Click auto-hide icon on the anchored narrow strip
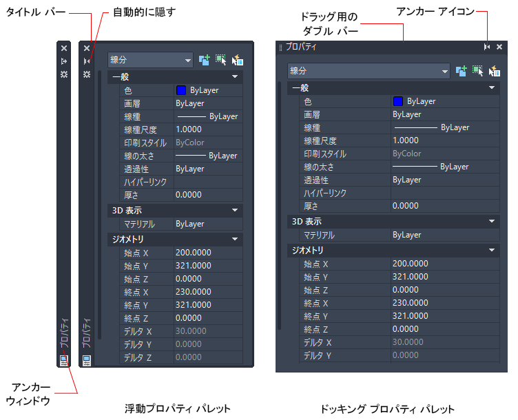518x420 pixels. (64, 61)
